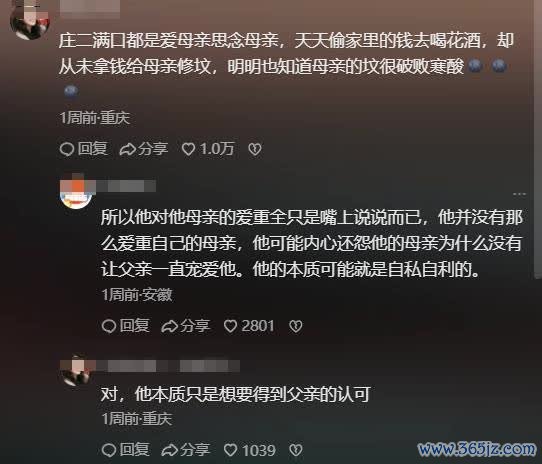Click reply icon on the 安徽 comment
Screen dimensions: 542x464
point(109,326)
